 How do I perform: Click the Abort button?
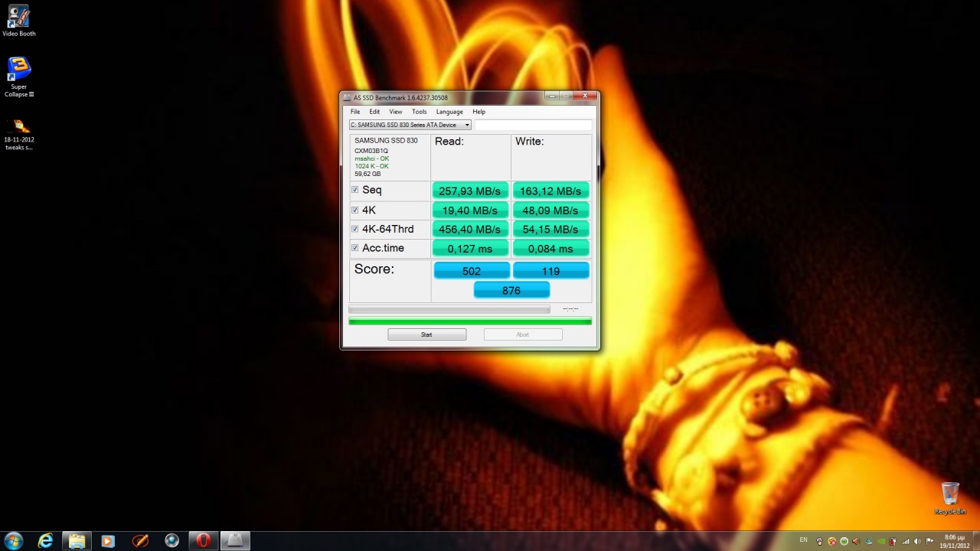tap(522, 334)
